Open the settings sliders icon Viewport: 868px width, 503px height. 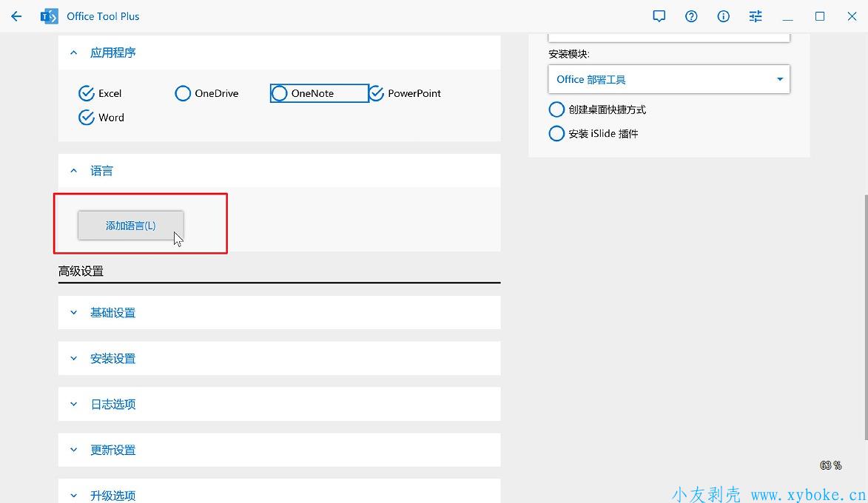click(756, 16)
